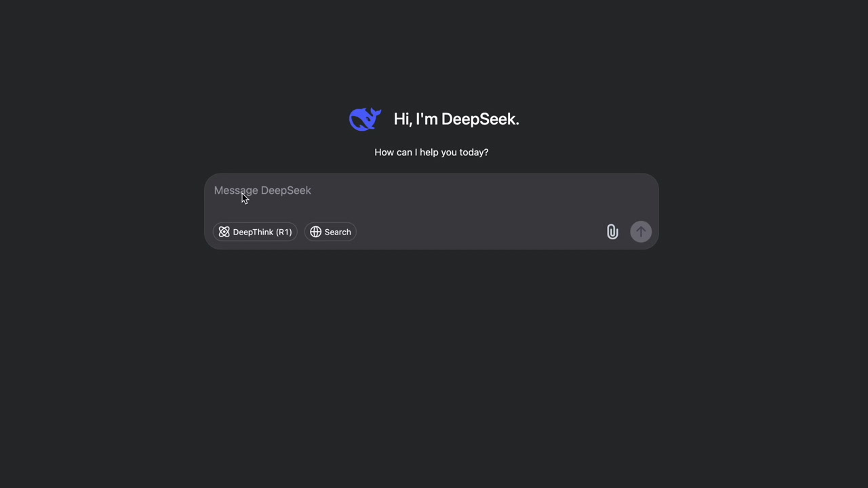Click the word "DeepSeek" in the greeting
The image size is (868, 488).
click(480, 119)
